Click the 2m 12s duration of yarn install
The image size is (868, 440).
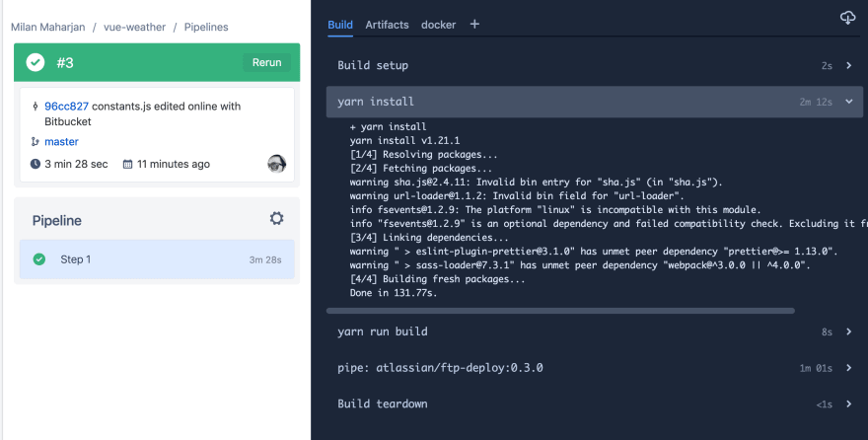(816, 102)
